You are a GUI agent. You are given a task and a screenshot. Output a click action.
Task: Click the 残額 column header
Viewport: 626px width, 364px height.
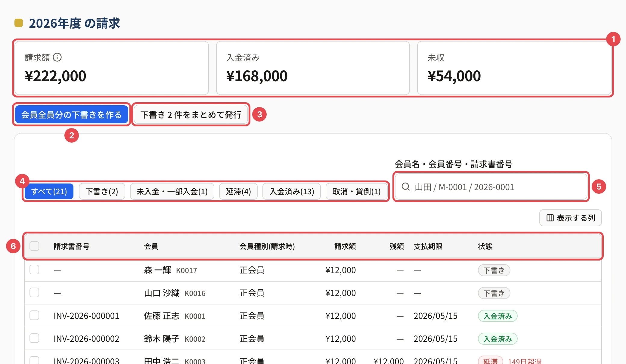pos(397,246)
